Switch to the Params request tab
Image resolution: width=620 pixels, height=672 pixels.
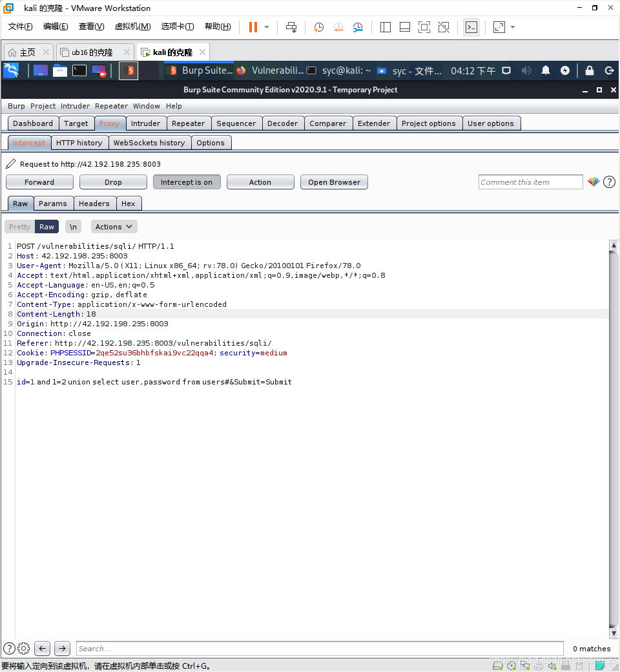pyautogui.click(x=53, y=204)
